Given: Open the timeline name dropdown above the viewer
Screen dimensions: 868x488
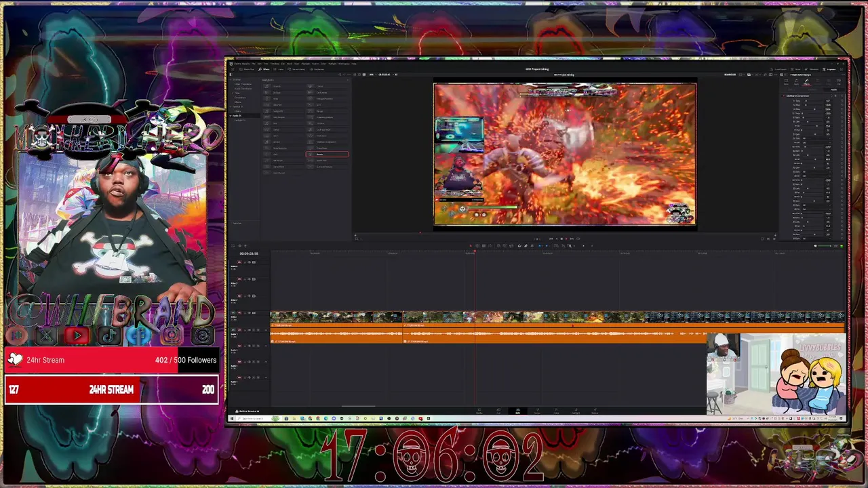Looking at the screenshot, I should (x=564, y=75).
